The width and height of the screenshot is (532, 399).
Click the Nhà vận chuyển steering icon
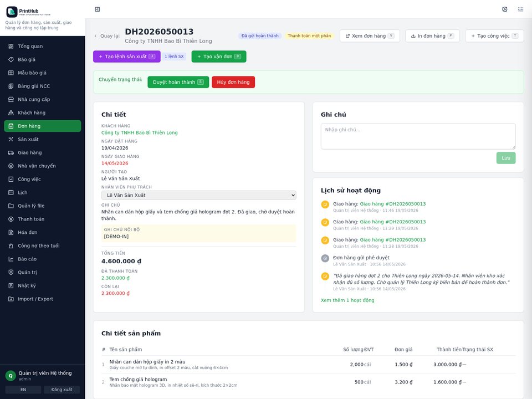click(11, 166)
